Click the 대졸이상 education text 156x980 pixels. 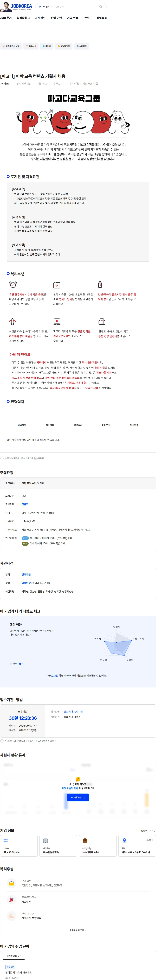coord(26,583)
